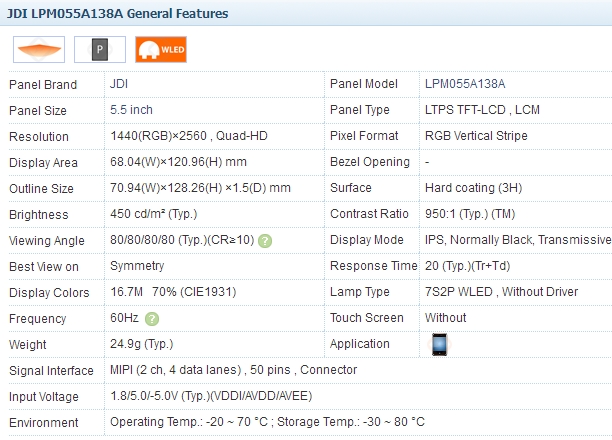Click the 'Operating Temp.: -20 ~ 70 °C' environment text

pos(189,422)
